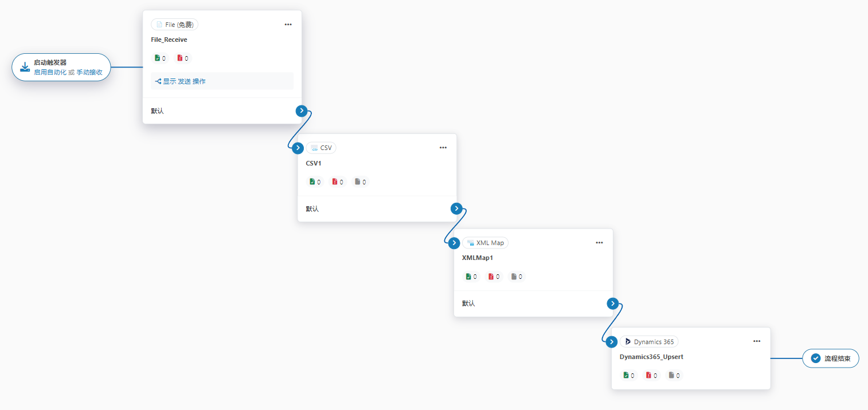Image resolution: width=868 pixels, height=410 pixels.
Task: Expand 显示 发送 操作 in File_Receive
Action: pos(181,81)
